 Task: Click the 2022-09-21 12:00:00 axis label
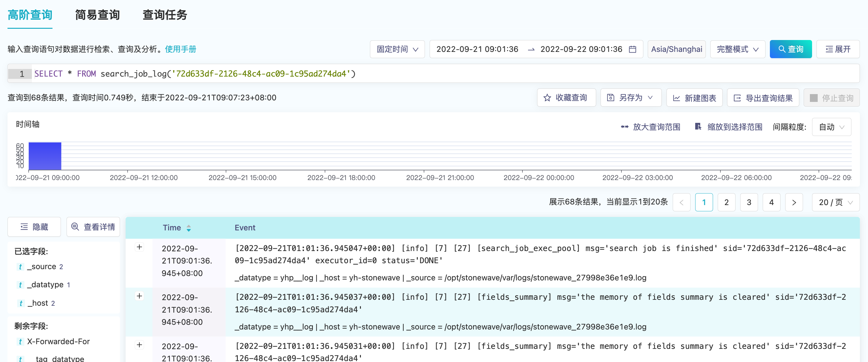coord(143,178)
